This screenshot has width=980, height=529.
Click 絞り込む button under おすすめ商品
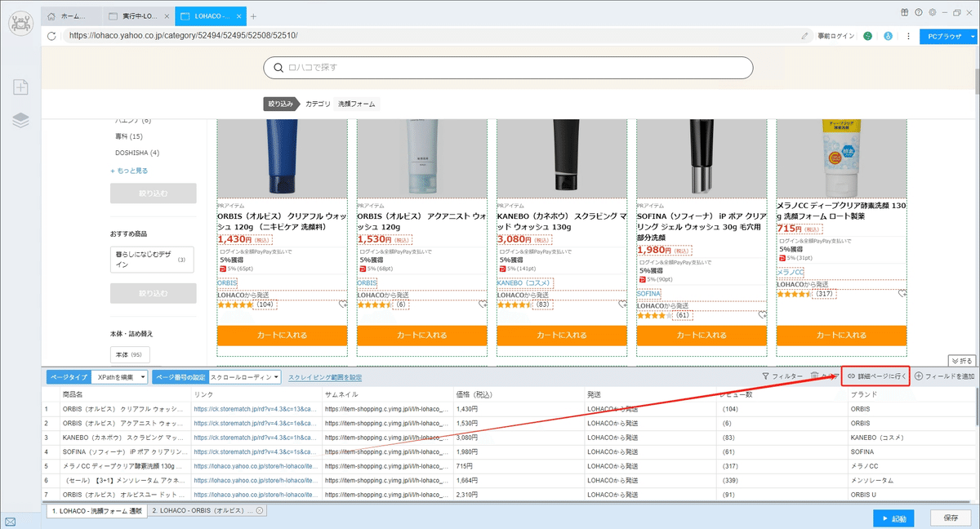pyautogui.click(x=154, y=293)
